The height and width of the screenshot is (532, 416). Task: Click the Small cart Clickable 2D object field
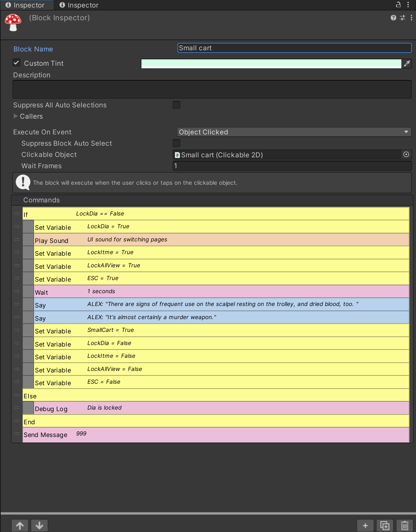coord(287,155)
